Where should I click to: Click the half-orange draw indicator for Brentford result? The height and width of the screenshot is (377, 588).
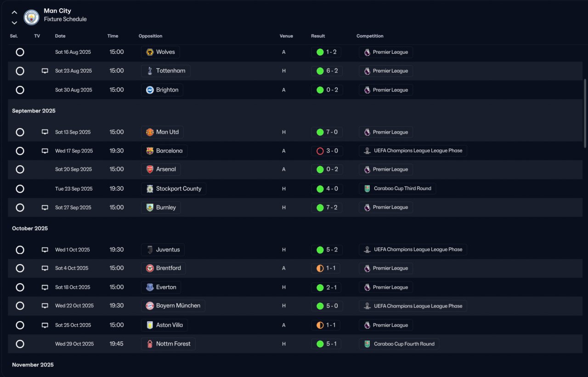click(x=320, y=268)
